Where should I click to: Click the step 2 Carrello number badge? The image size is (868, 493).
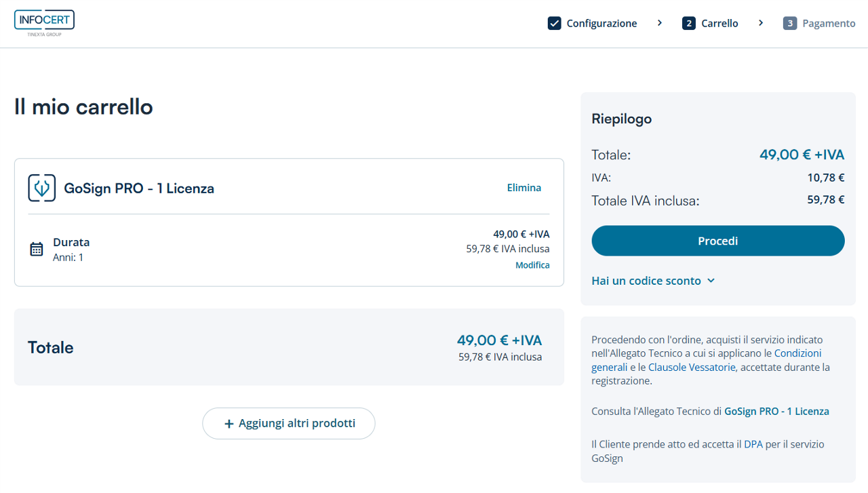689,23
